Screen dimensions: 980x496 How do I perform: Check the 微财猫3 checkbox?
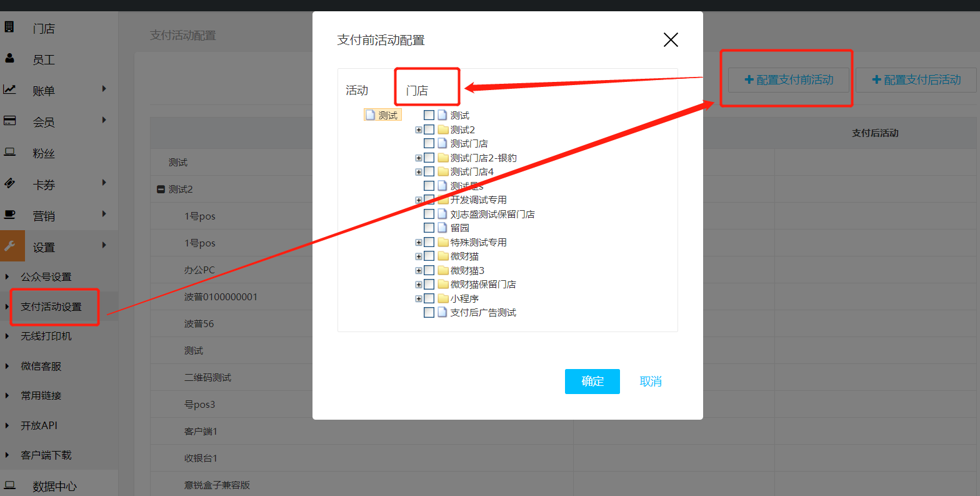[x=429, y=270]
